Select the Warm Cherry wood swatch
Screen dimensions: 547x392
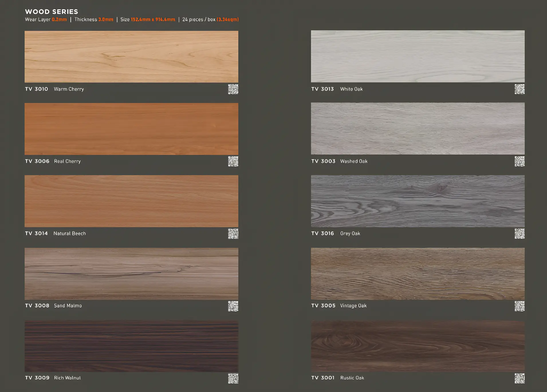[131, 57]
